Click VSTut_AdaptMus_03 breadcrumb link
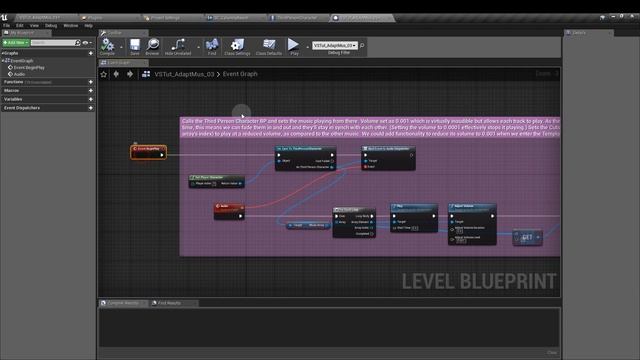The image size is (640, 360). (x=184, y=74)
